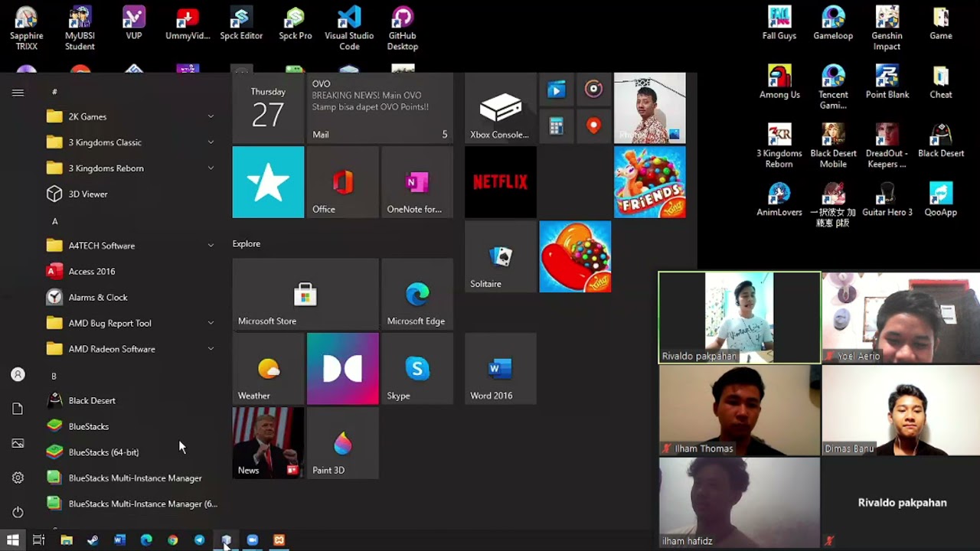980x551 pixels.
Task: Open the Mail tile with OVO news
Action: tap(380, 108)
